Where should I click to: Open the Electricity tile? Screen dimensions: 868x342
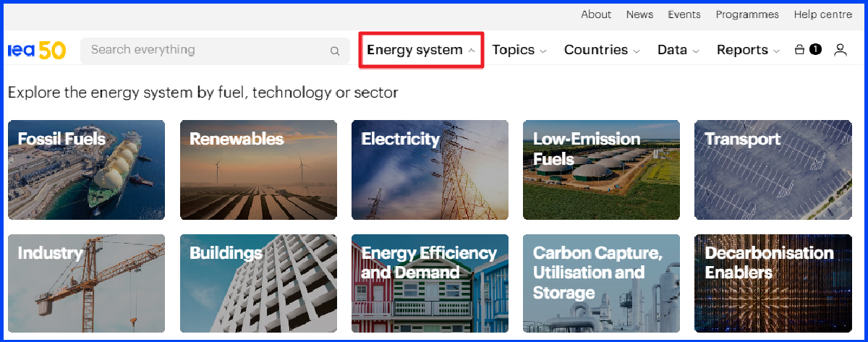tap(430, 170)
